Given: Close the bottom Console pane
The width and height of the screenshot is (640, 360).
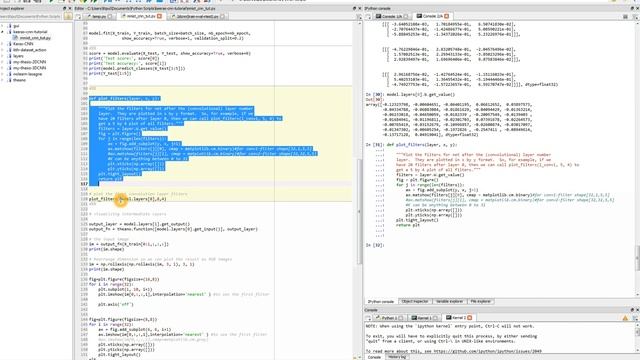Looking at the screenshot, I should point(637,310).
